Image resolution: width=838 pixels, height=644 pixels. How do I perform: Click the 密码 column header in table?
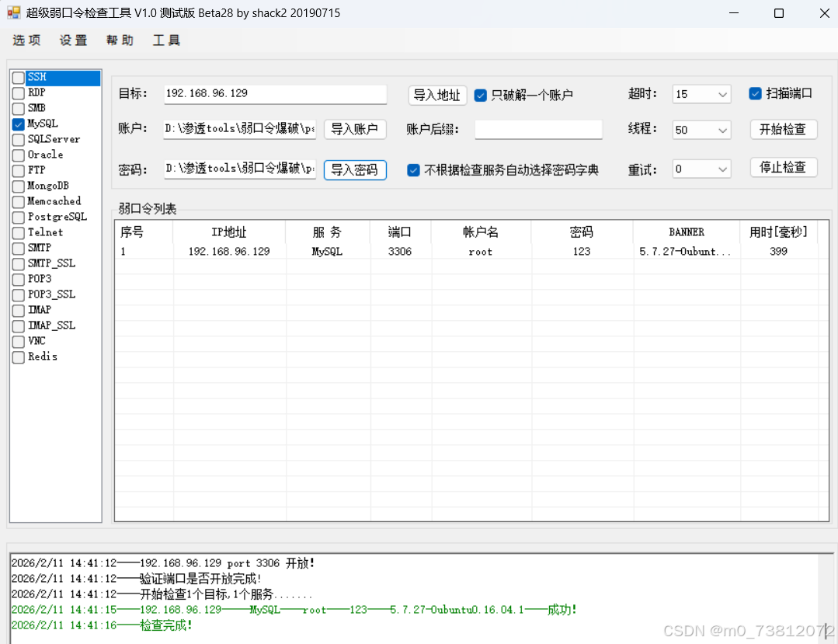(x=582, y=232)
